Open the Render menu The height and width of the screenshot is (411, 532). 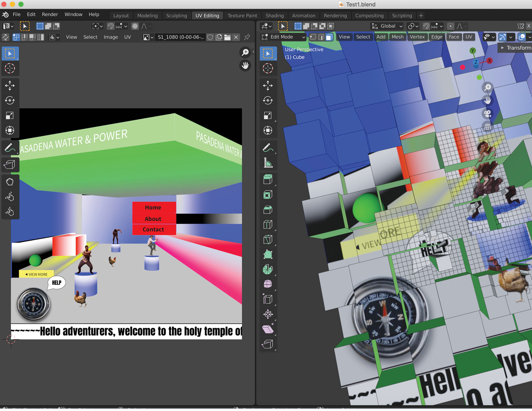pos(50,15)
